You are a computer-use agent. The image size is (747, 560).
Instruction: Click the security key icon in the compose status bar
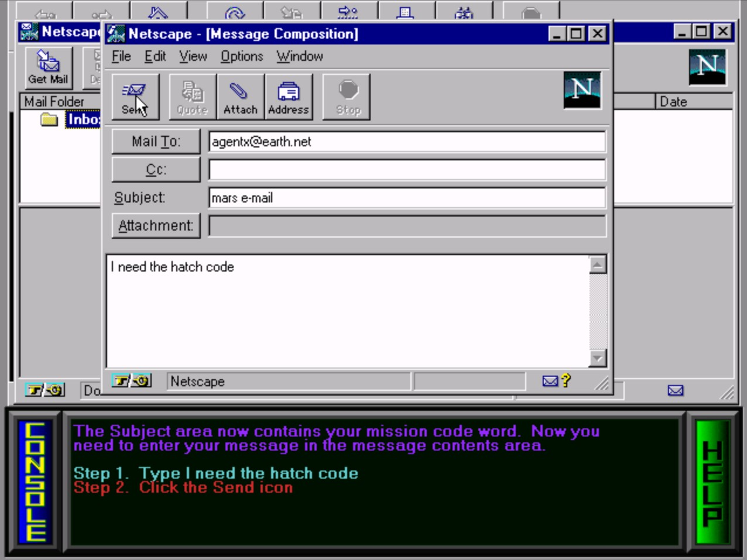(131, 381)
